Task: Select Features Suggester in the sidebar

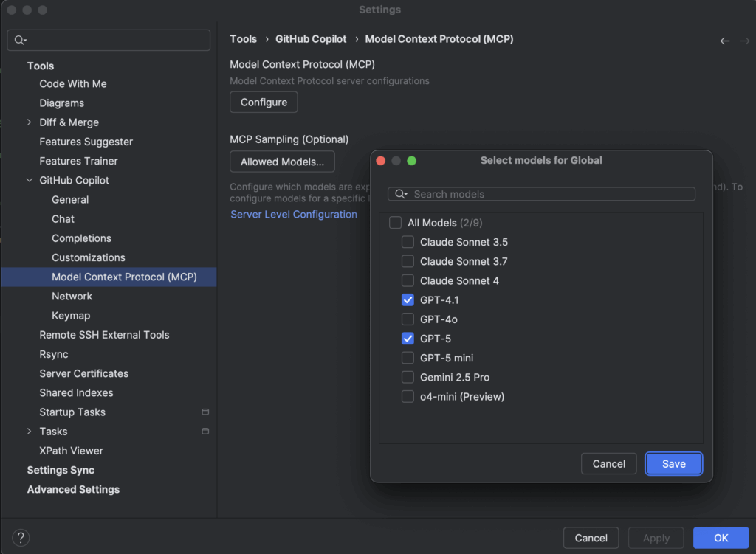Action: click(x=86, y=142)
